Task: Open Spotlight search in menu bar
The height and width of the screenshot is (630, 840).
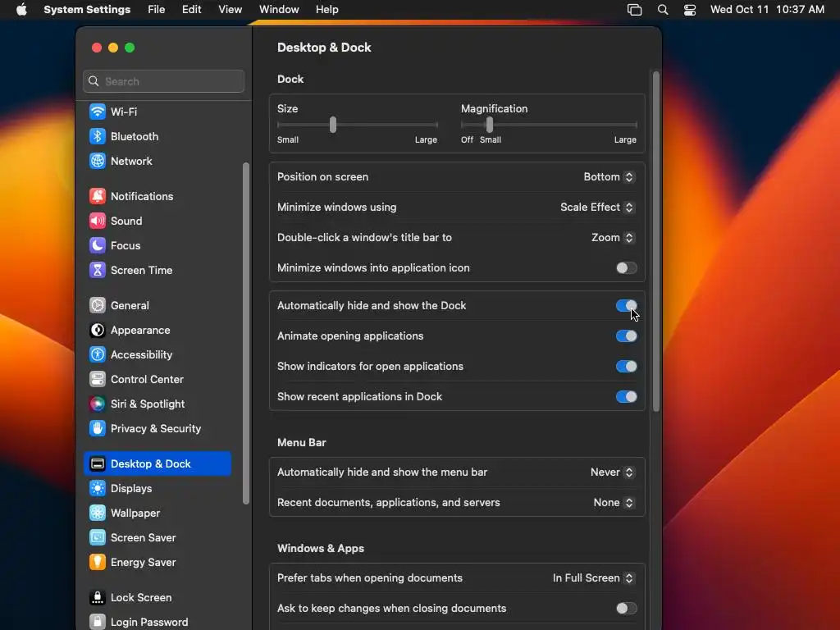Action: pos(663,10)
